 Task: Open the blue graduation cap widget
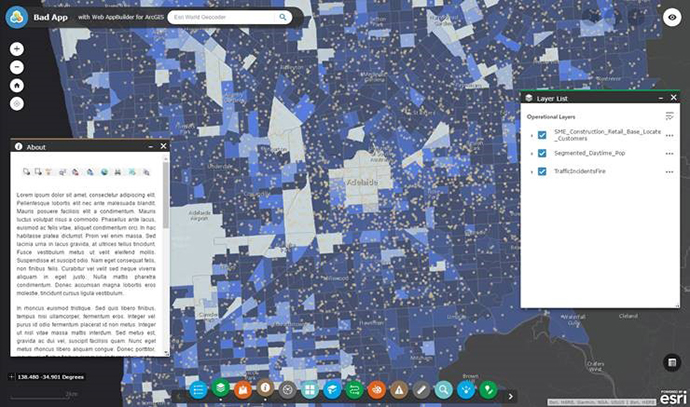(x=332, y=390)
